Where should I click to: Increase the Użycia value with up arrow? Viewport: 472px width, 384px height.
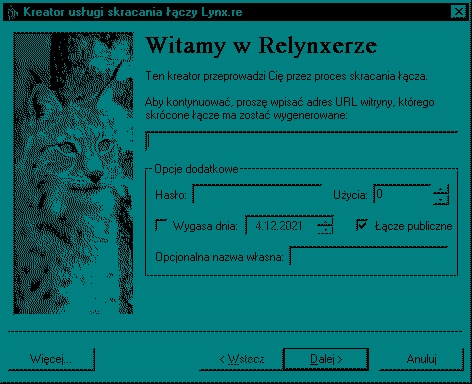(x=441, y=190)
